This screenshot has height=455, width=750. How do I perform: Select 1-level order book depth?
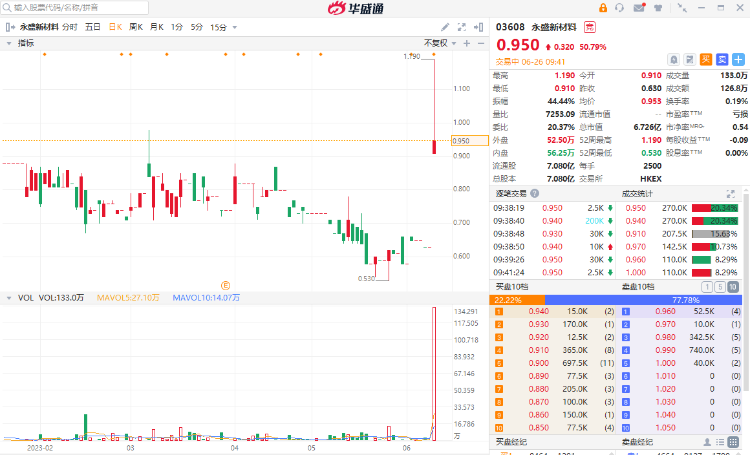point(706,287)
